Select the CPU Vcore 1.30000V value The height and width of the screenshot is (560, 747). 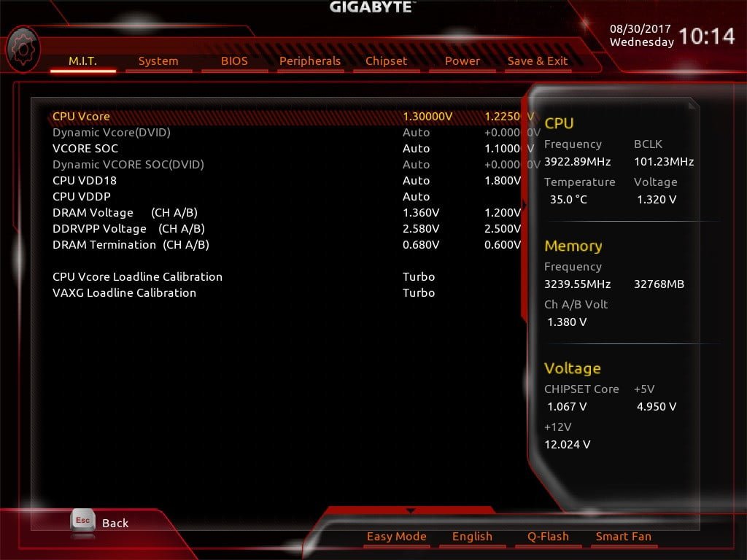[x=427, y=117]
